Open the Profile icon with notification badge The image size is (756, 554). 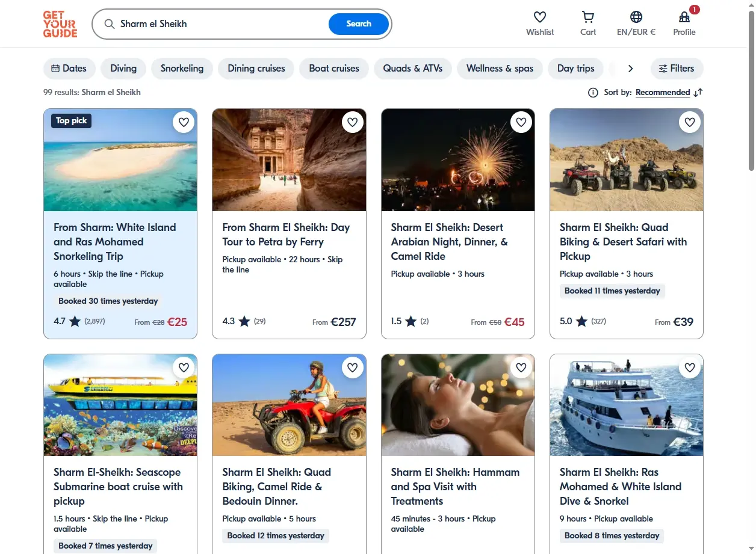coord(684,17)
